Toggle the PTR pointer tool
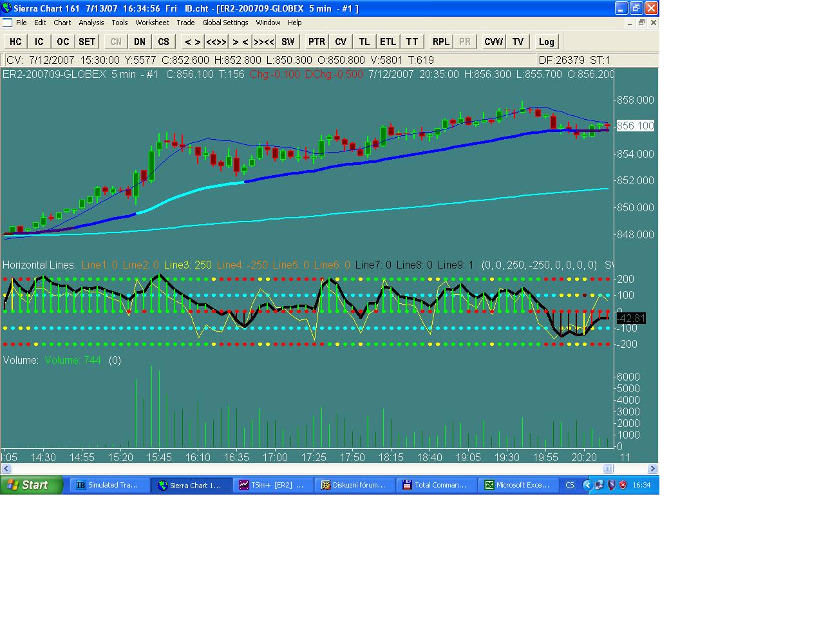 317,42
